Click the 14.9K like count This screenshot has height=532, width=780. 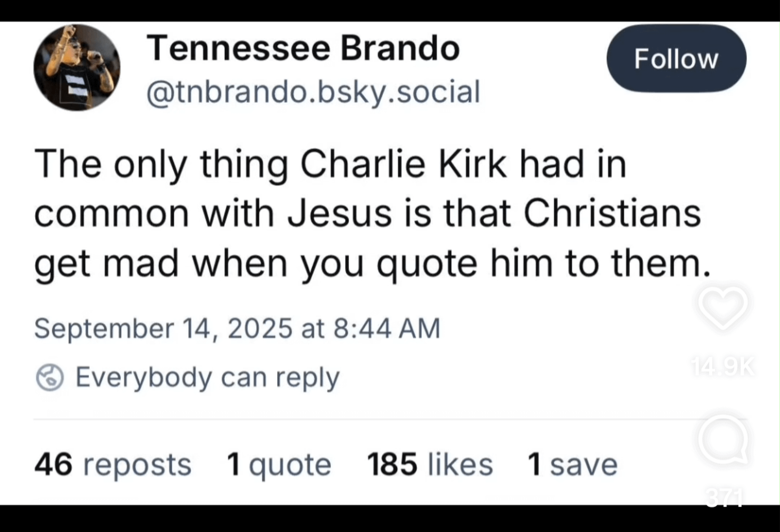[723, 367]
